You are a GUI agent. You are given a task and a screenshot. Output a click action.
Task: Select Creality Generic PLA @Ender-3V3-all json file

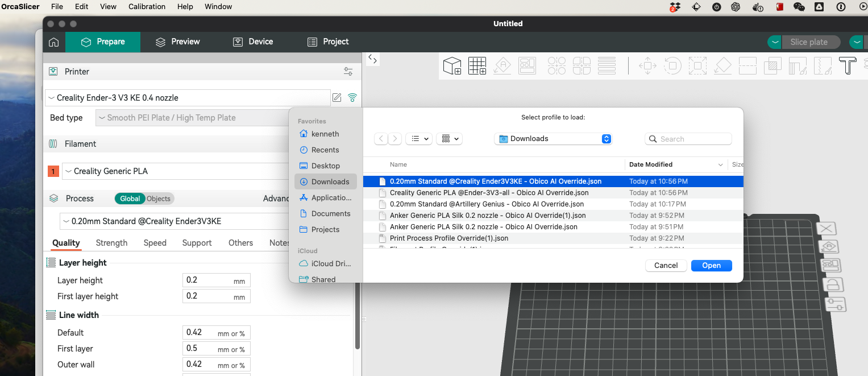click(x=553, y=193)
